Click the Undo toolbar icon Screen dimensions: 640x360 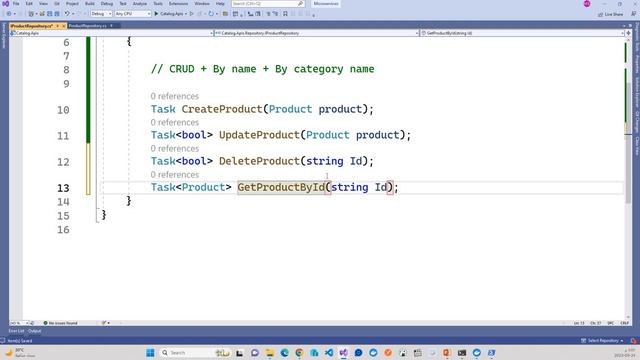(67, 14)
